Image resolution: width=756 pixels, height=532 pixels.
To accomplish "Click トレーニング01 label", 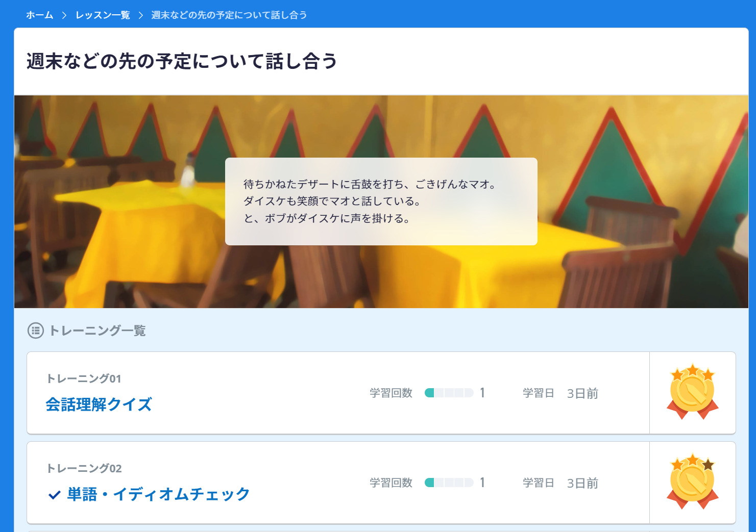I will (84, 378).
